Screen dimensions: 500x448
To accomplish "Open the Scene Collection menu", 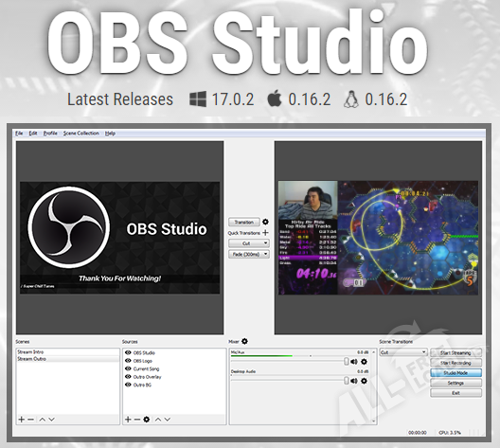I will [x=81, y=134].
